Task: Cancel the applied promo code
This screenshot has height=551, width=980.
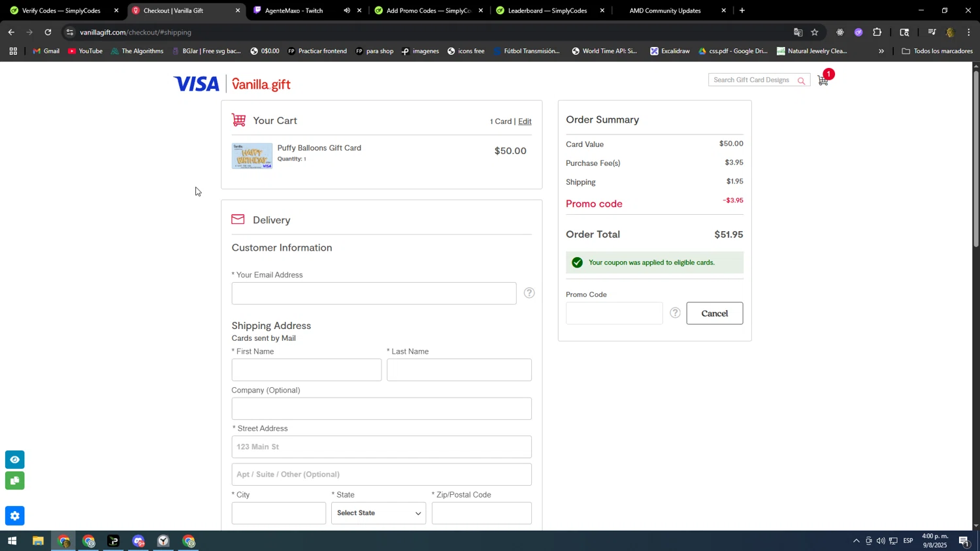Action: pos(715,313)
